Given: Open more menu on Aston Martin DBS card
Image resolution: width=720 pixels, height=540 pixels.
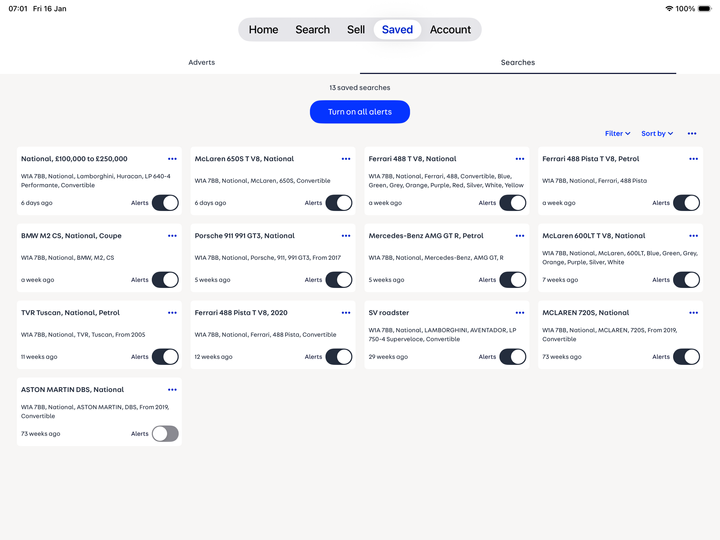Looking at the screenshot, I should 172,390.
